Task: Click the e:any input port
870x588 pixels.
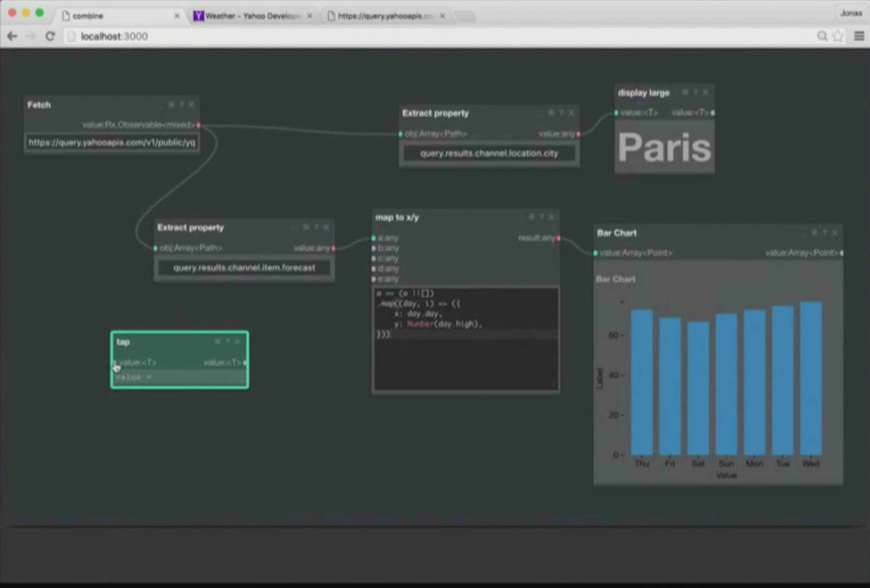Action: point(374,279)
